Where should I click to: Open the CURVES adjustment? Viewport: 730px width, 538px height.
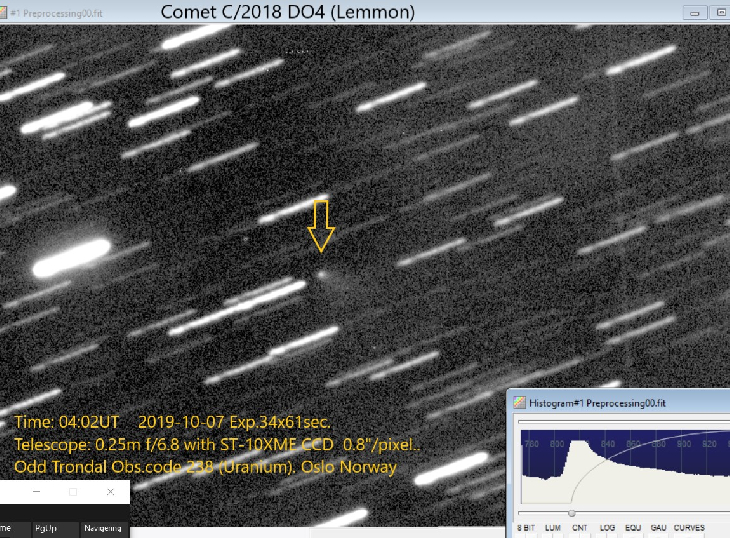click(x=689, y=528)
